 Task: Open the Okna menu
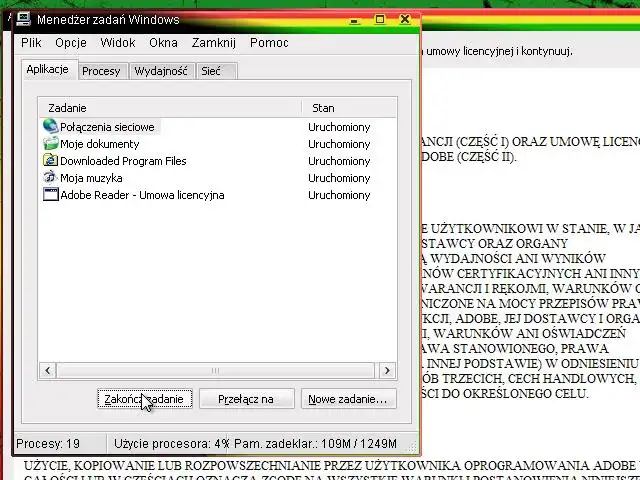163,42
